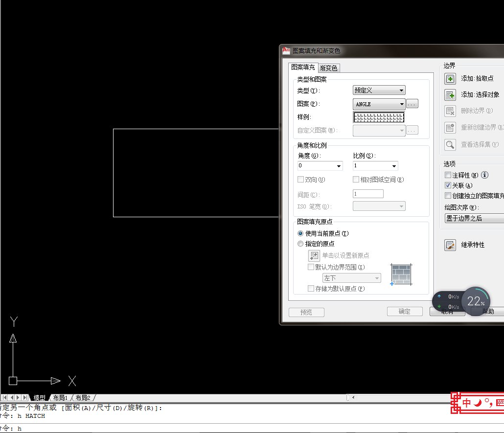Switch to the 渐变色 tab

[329, 68]
